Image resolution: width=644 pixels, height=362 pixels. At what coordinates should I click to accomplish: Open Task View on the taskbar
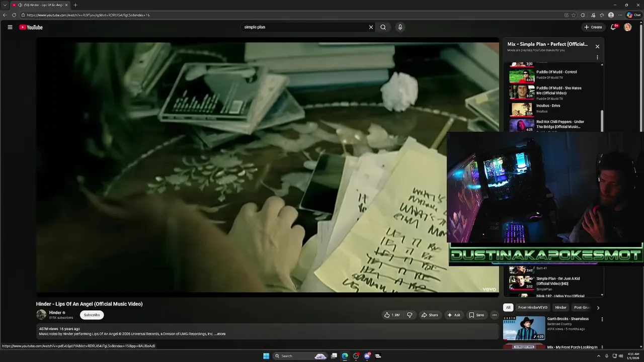click(x=334, y=356)
